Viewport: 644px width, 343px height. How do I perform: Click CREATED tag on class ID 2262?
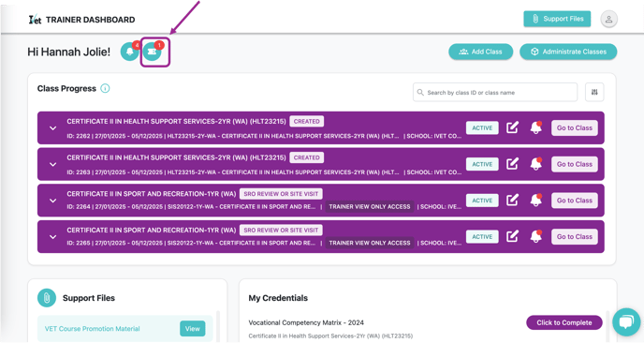pyautogui.click(x=307, y=121)
